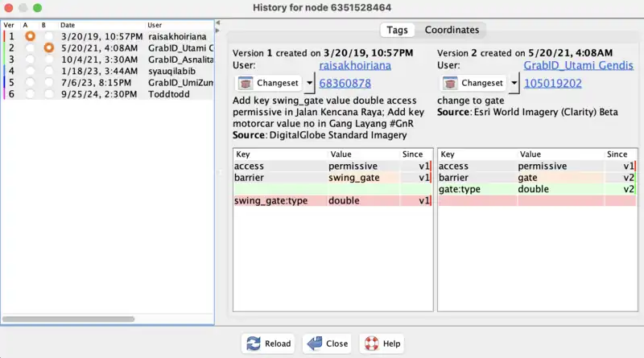
Task: Click version 2 Changeset button icon
Action: [x=452, y=83]
